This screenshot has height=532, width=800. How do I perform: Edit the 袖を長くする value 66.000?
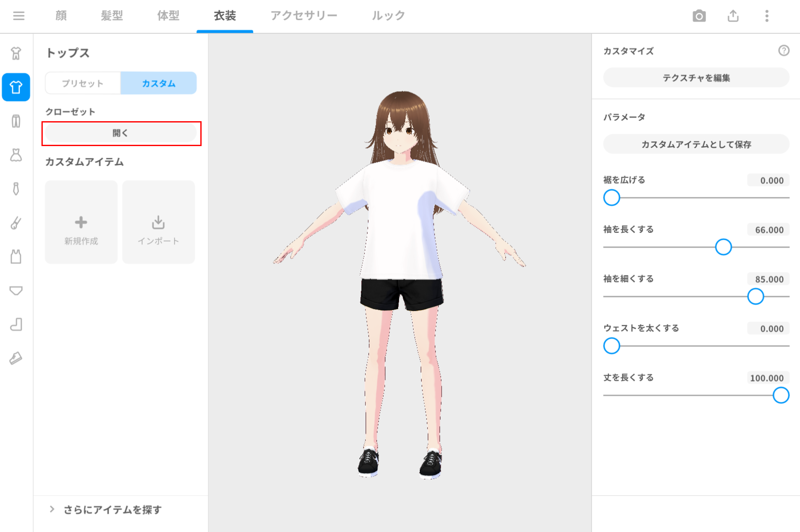click(768, 230)
